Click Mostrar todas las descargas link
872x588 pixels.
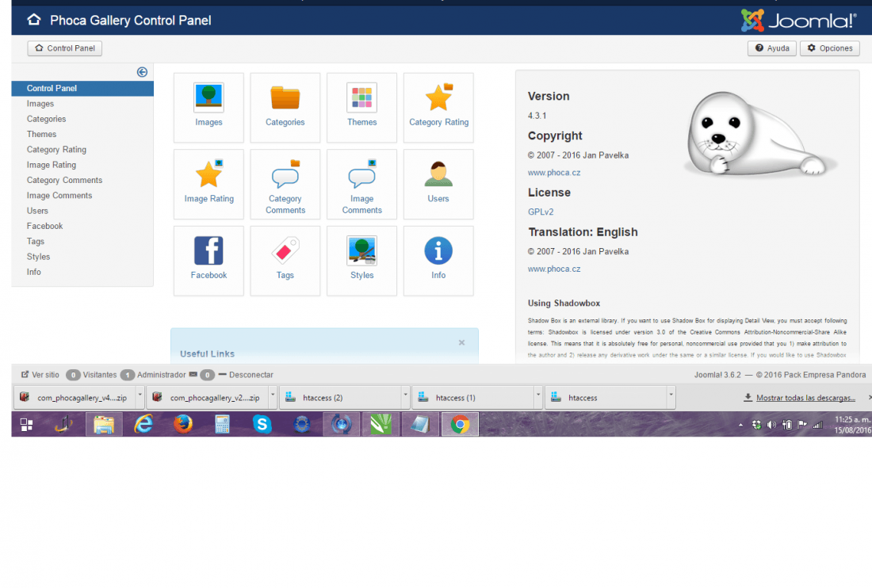800,397
